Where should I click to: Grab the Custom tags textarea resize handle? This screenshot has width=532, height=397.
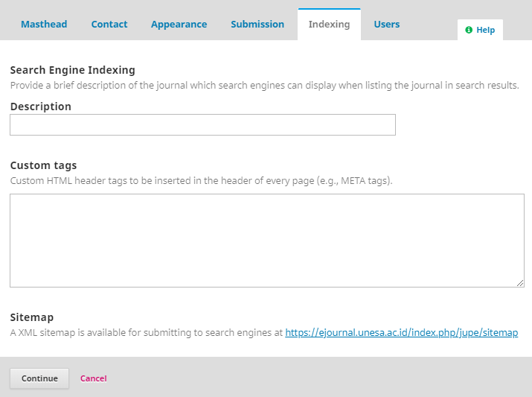coord(520,283)
